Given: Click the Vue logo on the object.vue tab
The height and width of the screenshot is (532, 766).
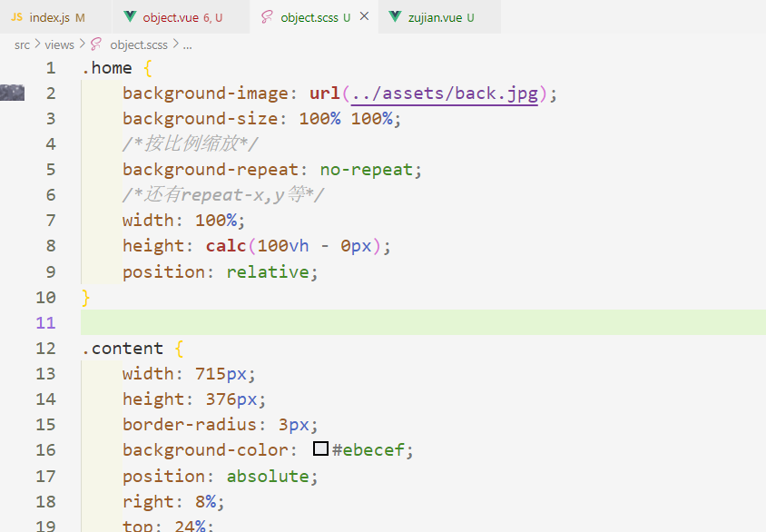Looking at the screenshot, I should [131, 15].
